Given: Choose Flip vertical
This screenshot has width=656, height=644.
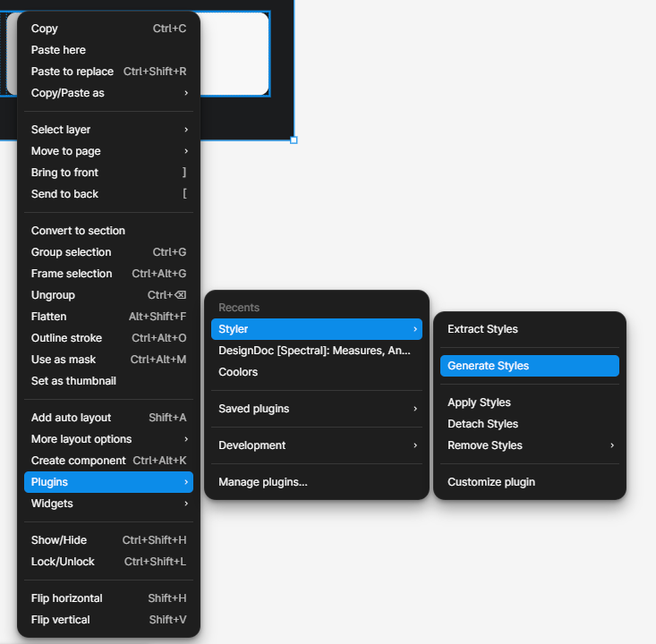Looking at the screenshot, I should pos(108,620).
